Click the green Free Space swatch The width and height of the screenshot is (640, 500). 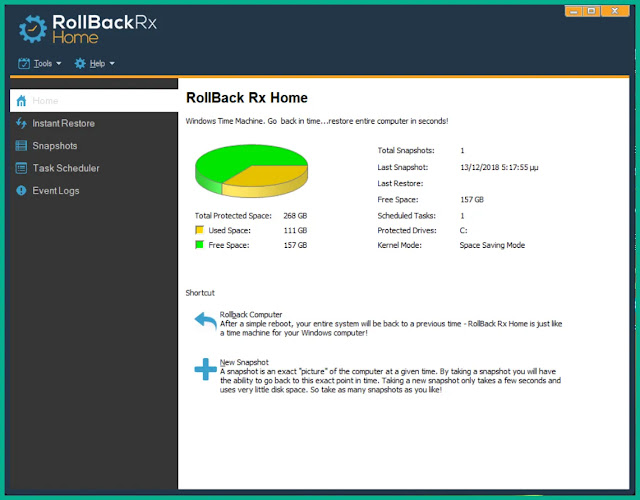(x=200, y=245)
